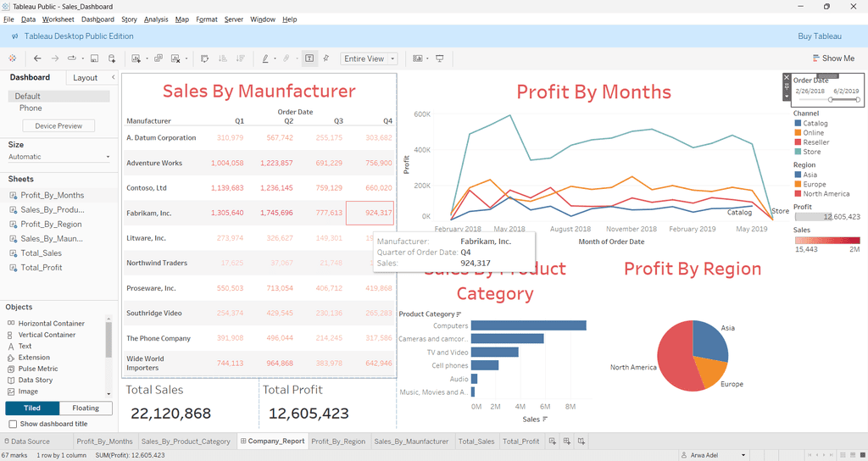Click the Show/Hide Cards icon

[417, 58]
